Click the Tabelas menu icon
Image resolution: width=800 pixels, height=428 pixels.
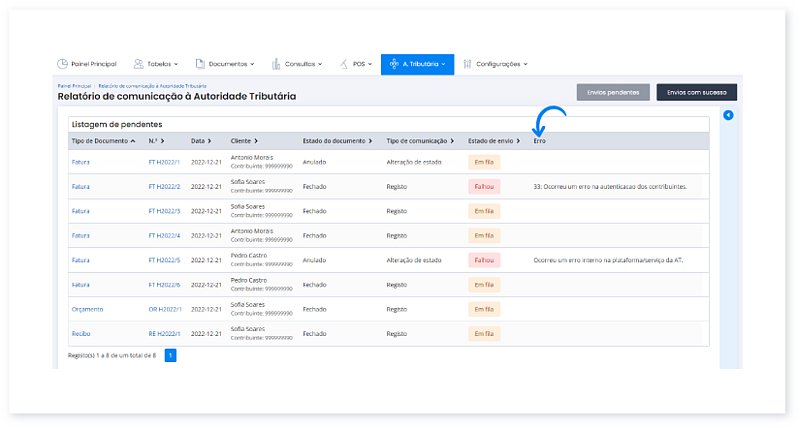pos(138,64)
